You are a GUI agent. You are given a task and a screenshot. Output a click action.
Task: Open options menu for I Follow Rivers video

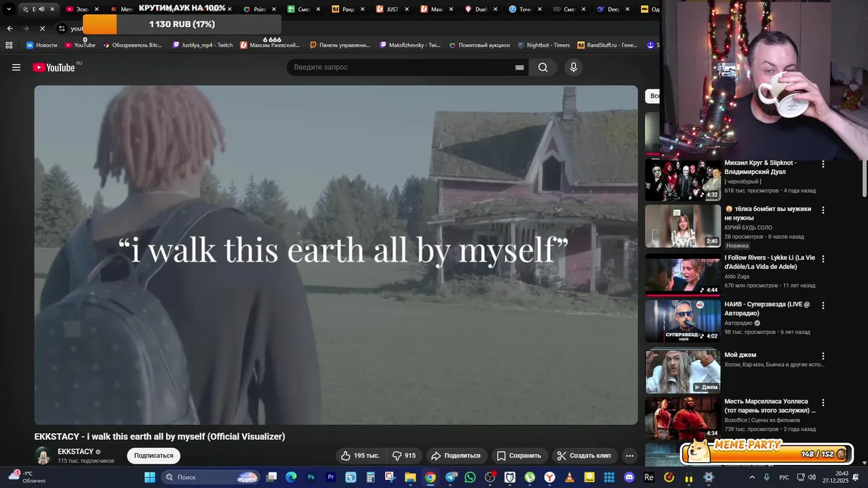point(823,258)
